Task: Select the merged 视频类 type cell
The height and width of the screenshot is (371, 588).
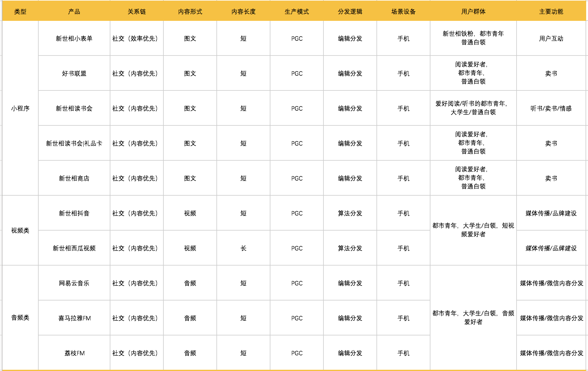Action: 20,231
